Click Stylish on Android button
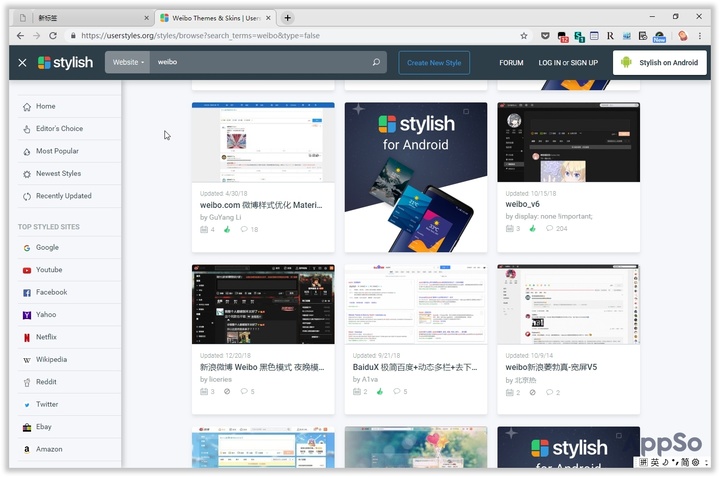720x477 pixels. [x=659, y=62]
